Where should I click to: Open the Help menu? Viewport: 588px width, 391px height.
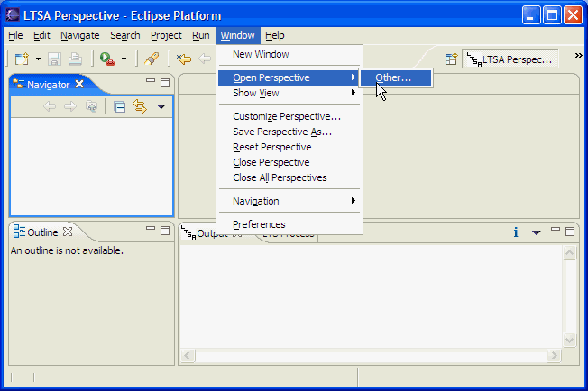(275, 35)
